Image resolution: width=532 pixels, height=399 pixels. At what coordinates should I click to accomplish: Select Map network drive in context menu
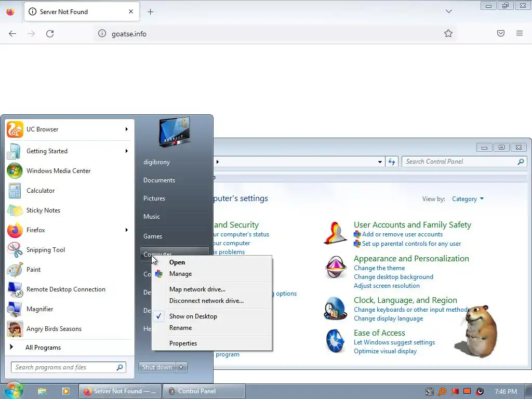click(212, 289)
